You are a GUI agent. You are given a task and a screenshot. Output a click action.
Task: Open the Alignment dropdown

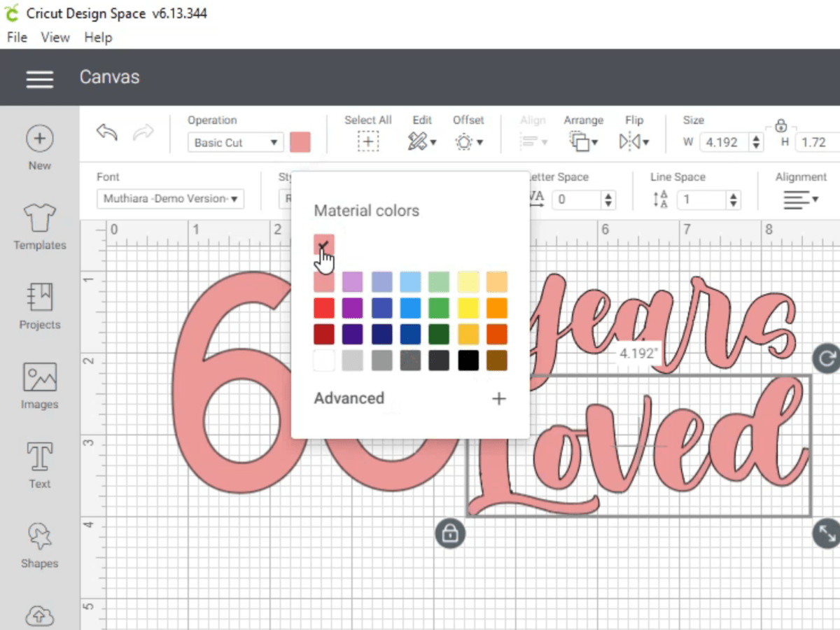(x=801, y=200)
